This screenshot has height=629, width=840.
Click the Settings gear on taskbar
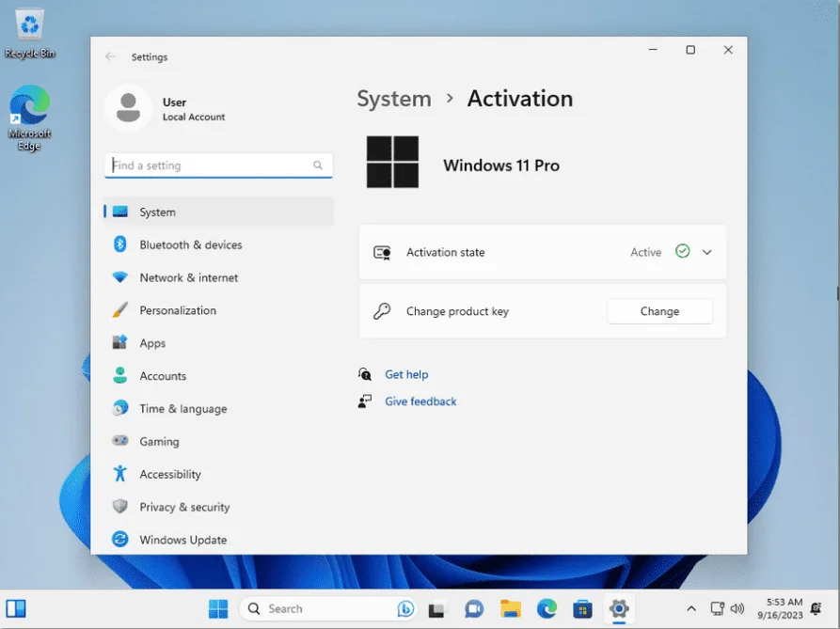[x=619, y=608]
